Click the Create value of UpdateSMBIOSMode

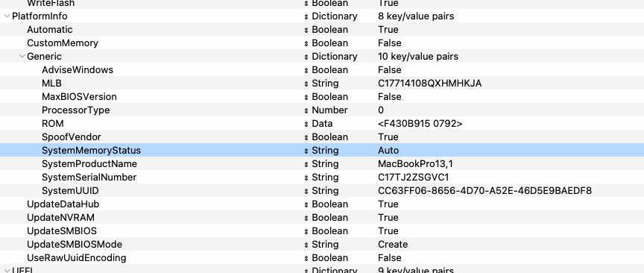tap(393, 244)
